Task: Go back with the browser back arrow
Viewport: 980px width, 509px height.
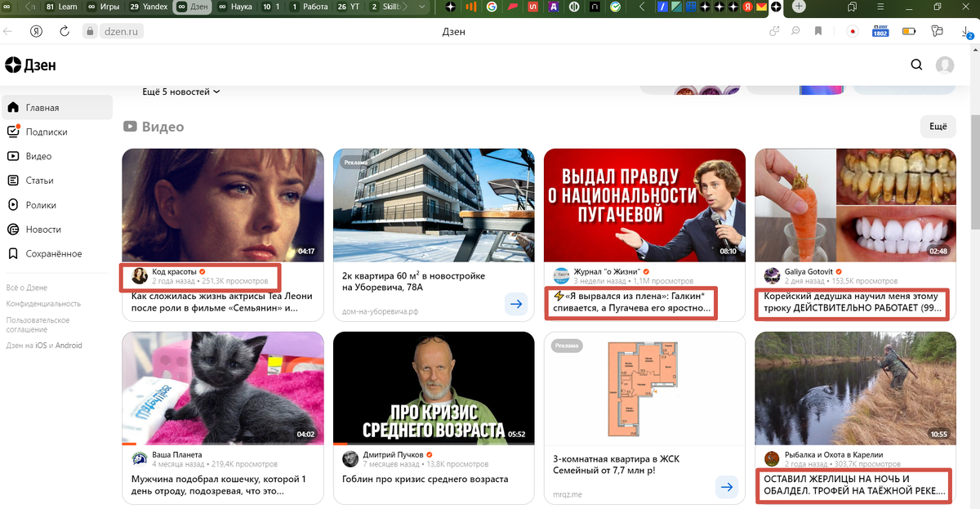Action: click(8, 32)
